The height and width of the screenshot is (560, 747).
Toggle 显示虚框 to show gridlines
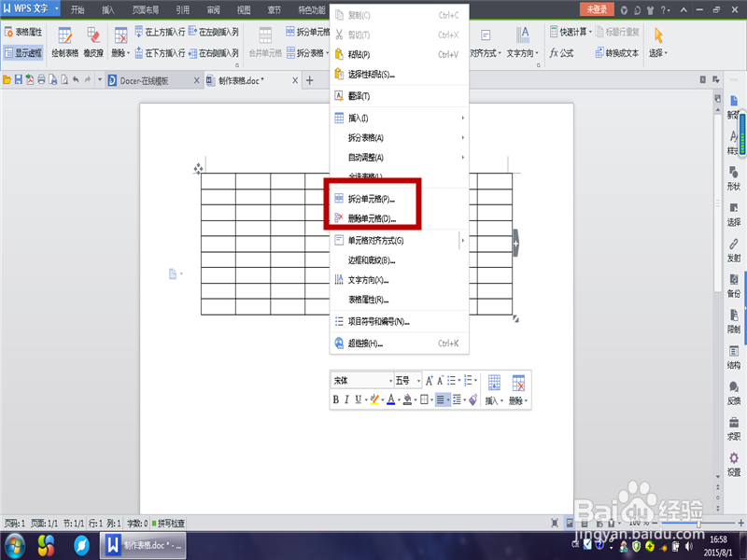point(22,51)
